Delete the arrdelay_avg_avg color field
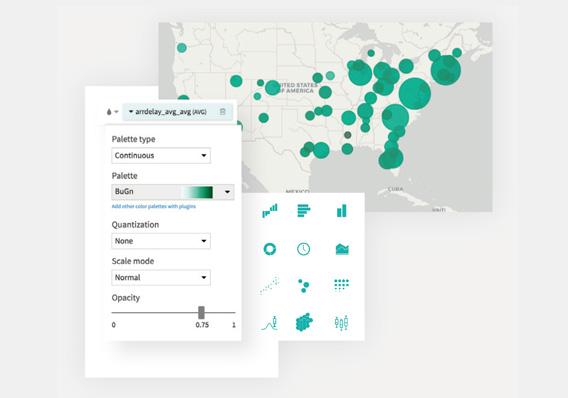This screenshot has width=568, height=398. tap(222, 112)
